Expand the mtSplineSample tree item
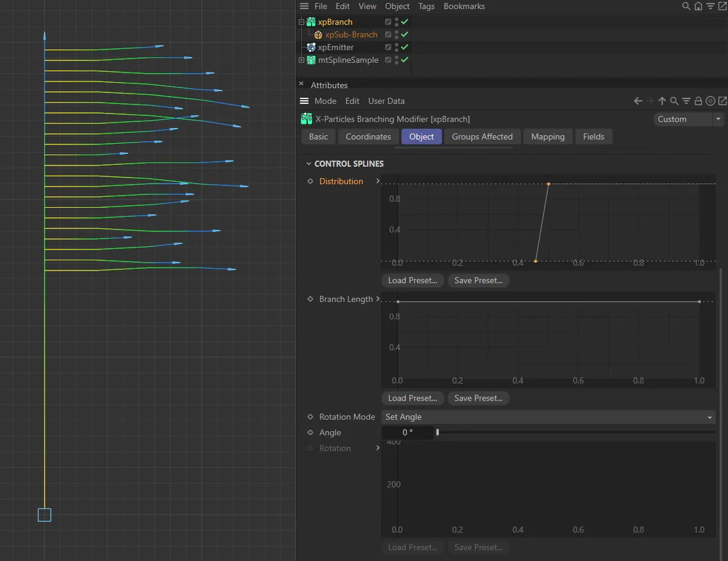728x561 pixels. pyautogui.click(x=302, y=60)
